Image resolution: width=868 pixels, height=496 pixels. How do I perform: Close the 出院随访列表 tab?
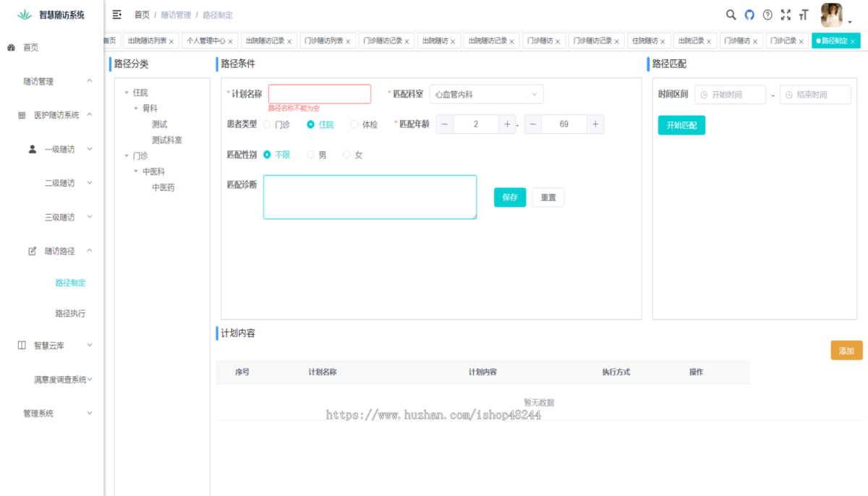pos(171,41)
